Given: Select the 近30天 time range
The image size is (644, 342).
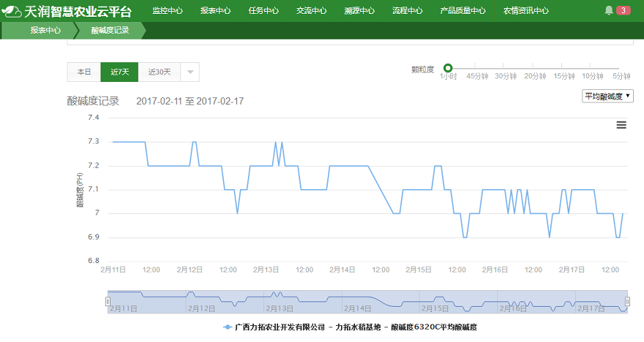Looking at the screenshot, I should click(159, 72).
